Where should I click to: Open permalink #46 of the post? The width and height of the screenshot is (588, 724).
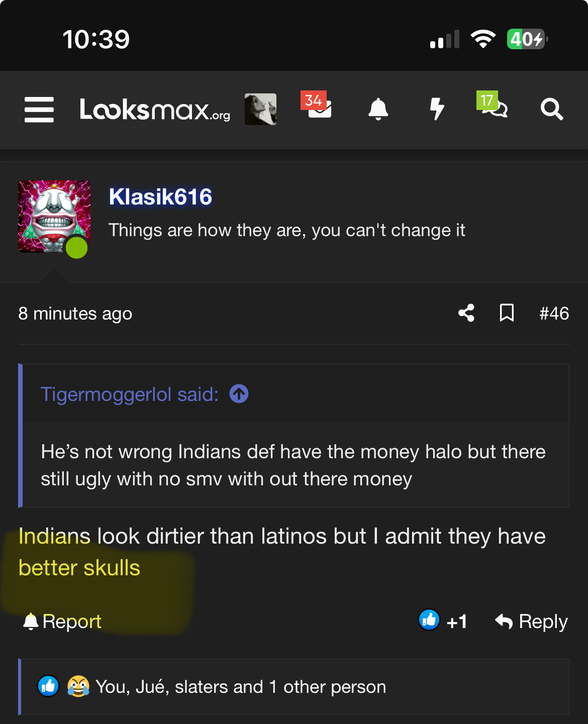pyautogui.click(x=554, y=314)
